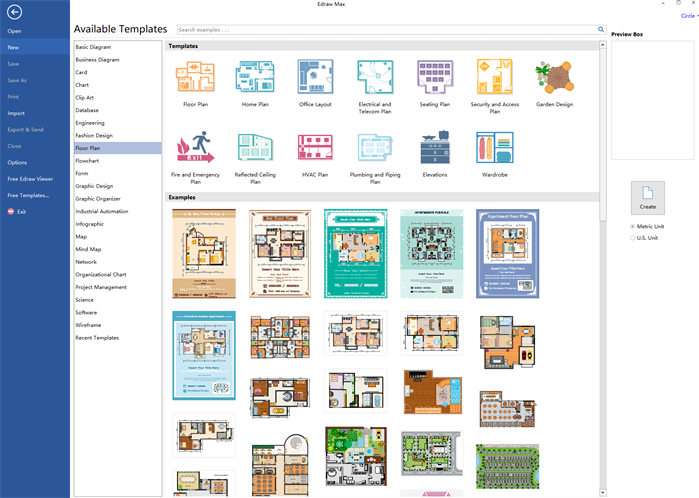Select the HVAC Plan template icon
Image resolution: width=699 pixels, height=498 pixels.
point(315,148)
